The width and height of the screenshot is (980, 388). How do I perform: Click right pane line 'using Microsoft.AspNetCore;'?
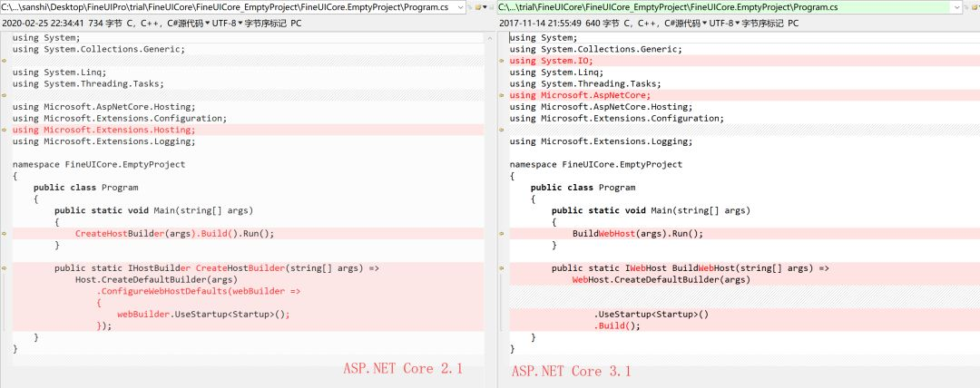(x=580, y=95)
